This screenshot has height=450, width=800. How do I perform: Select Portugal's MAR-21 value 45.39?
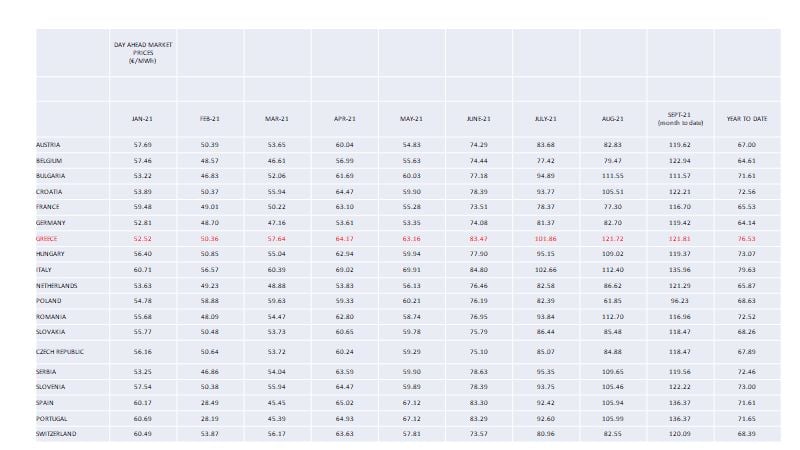coord(277,419)
